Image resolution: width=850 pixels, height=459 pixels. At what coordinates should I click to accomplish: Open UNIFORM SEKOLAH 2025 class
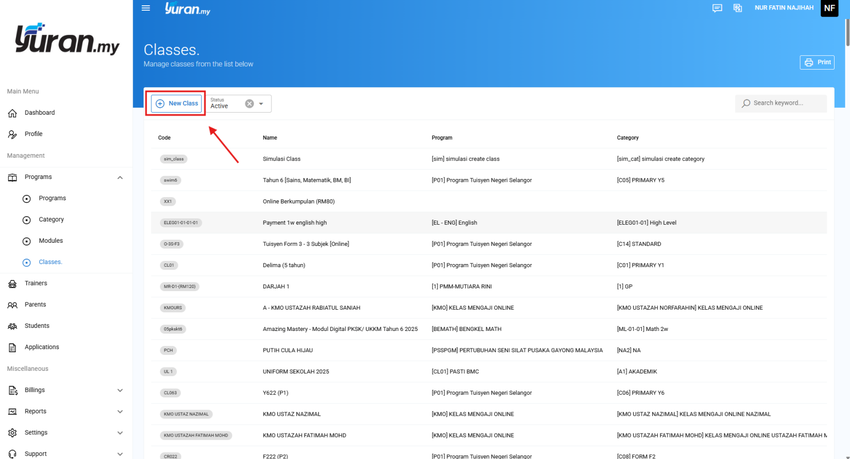296,371
